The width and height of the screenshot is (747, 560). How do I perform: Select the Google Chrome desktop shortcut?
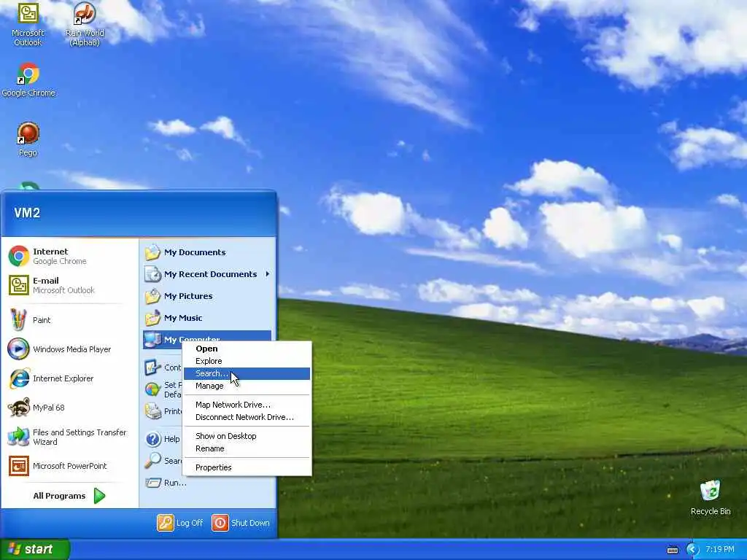[x=28, y=80]
